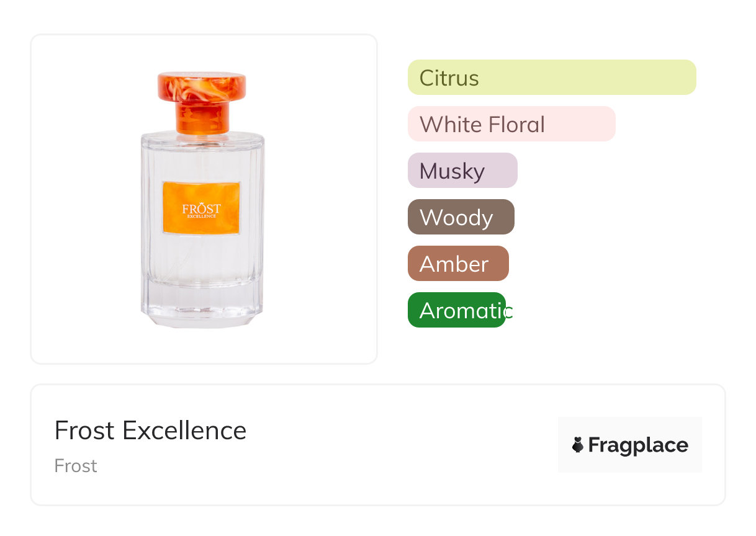Click the orange neck below the cap
The image size is (756, 536).
pyautogui.click(x=202, y=118)
